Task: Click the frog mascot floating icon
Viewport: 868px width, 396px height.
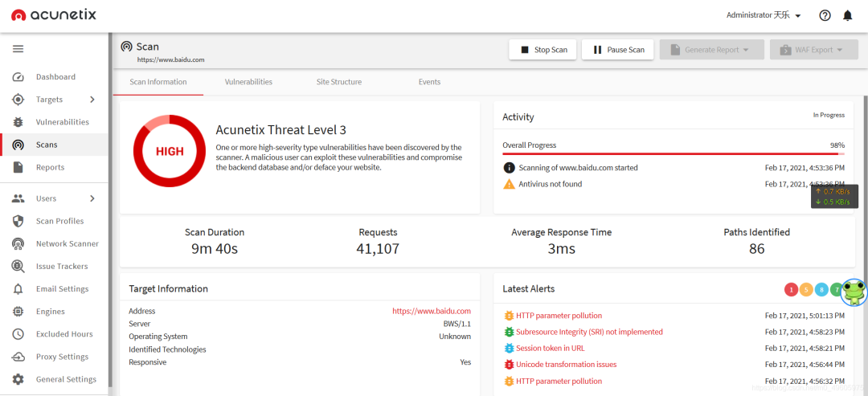Action: 854,292
